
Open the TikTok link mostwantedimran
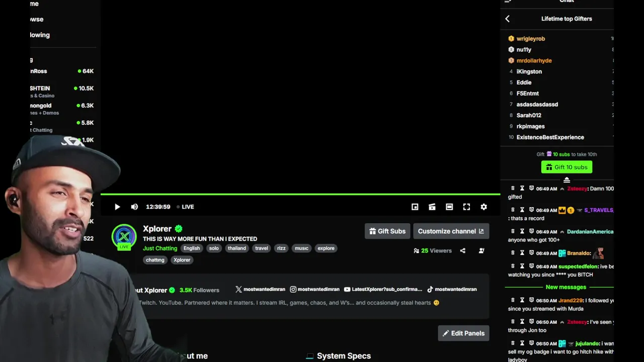pos(452,290)
